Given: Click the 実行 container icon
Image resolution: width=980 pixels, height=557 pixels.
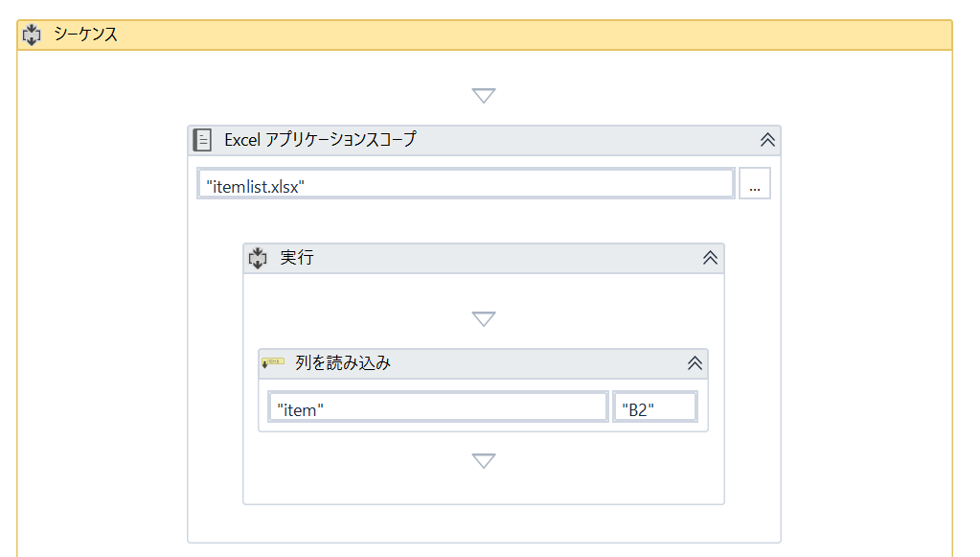Looking at the screenshot, I should pyautogui.click(x=258, y=258).
